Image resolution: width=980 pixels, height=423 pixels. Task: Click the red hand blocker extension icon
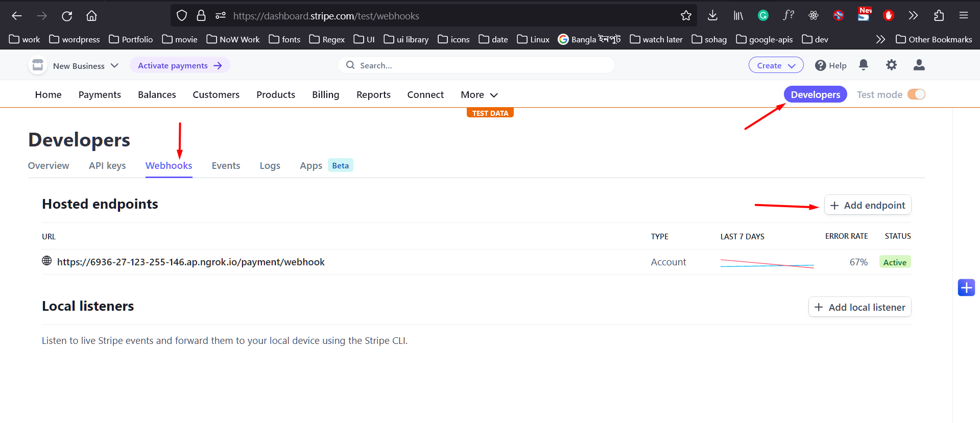pos(889,16)
